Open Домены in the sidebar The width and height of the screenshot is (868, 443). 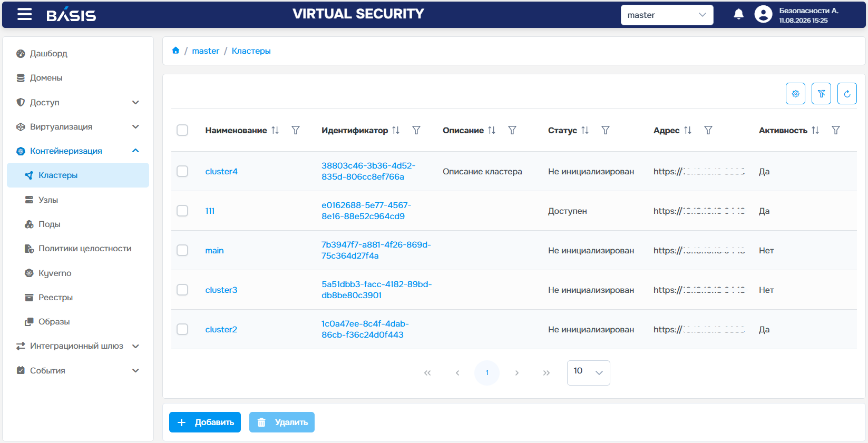point(78,77)
